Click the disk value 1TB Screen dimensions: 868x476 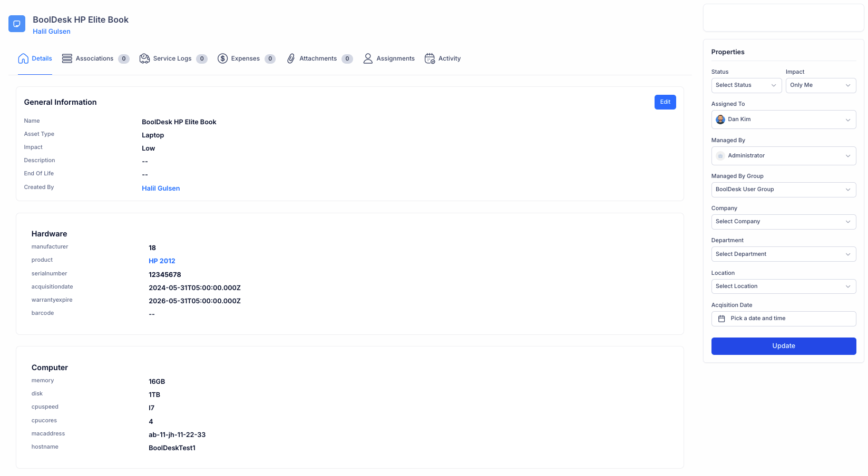point(154,395)
